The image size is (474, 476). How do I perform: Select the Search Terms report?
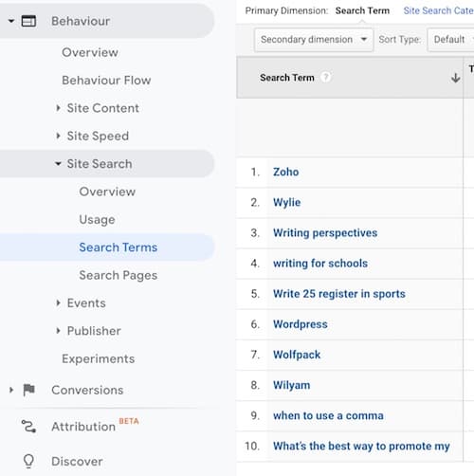118,247
